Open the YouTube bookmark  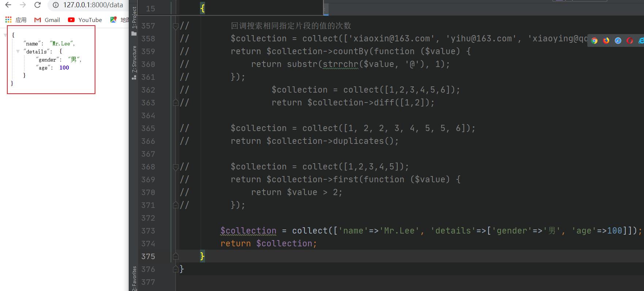pos(85,20)
